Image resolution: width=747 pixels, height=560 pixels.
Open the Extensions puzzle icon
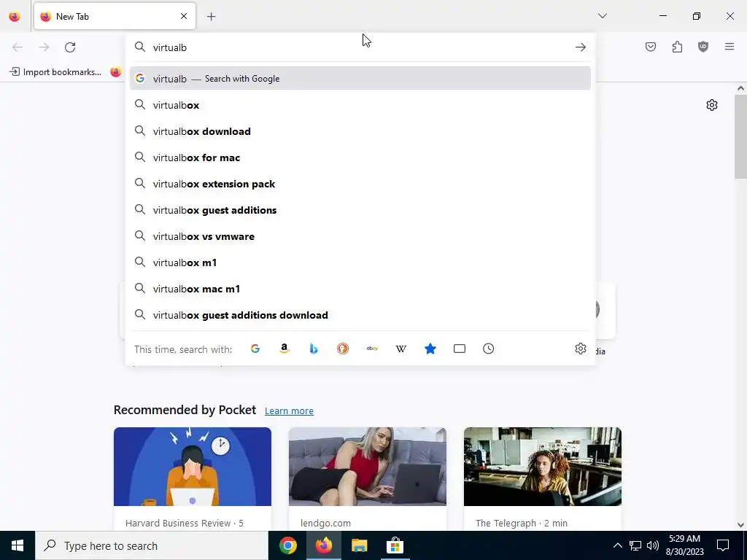(x=677, y=47)
